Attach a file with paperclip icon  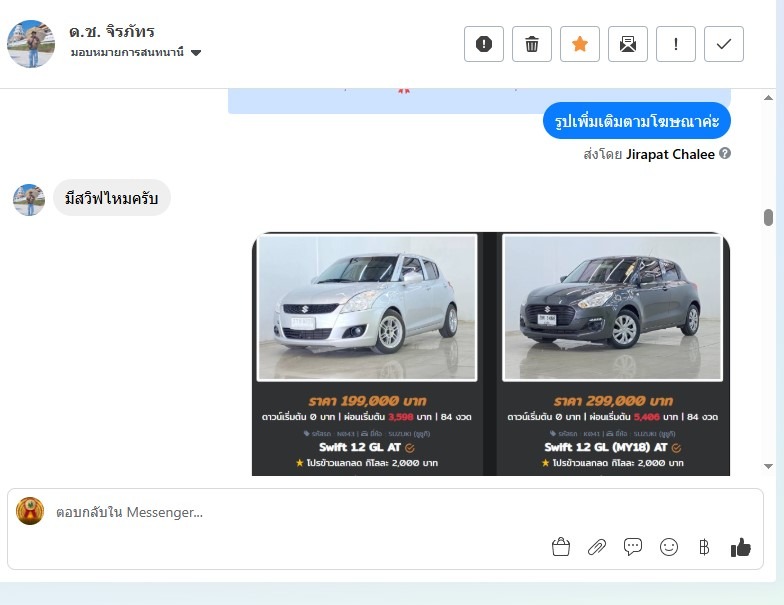[597, 547]
